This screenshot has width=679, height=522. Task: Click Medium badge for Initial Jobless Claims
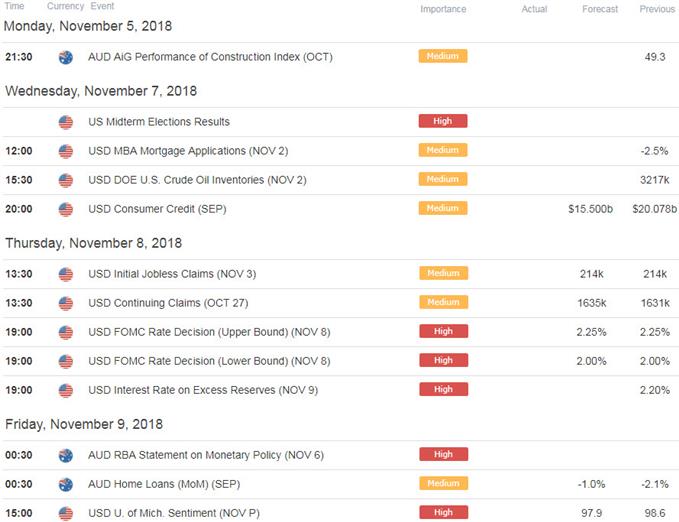click(x=443, y=273)
